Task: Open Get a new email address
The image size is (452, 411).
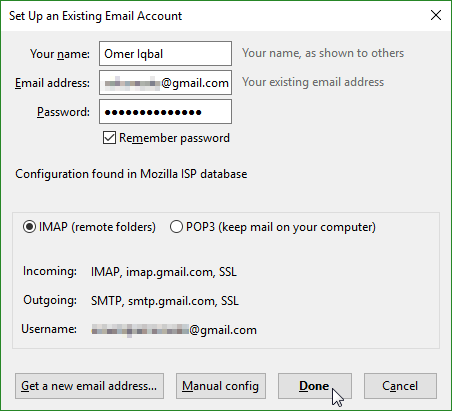Action: pos(89,386)
